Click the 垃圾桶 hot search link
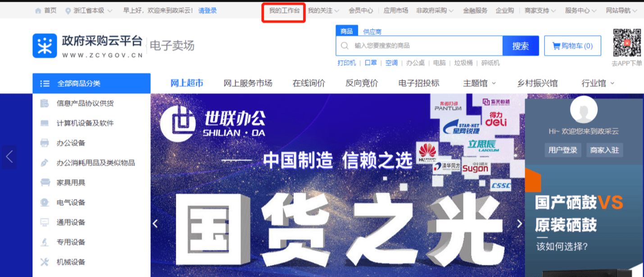The image size is (644, 277). point(463,63)
